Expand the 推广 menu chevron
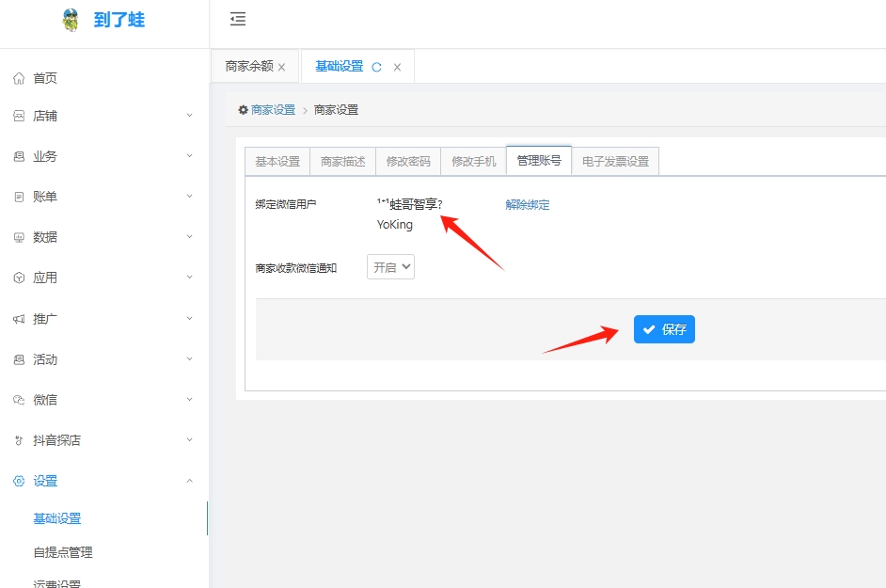This screenshot has width=886, height=588. (190, 318)
